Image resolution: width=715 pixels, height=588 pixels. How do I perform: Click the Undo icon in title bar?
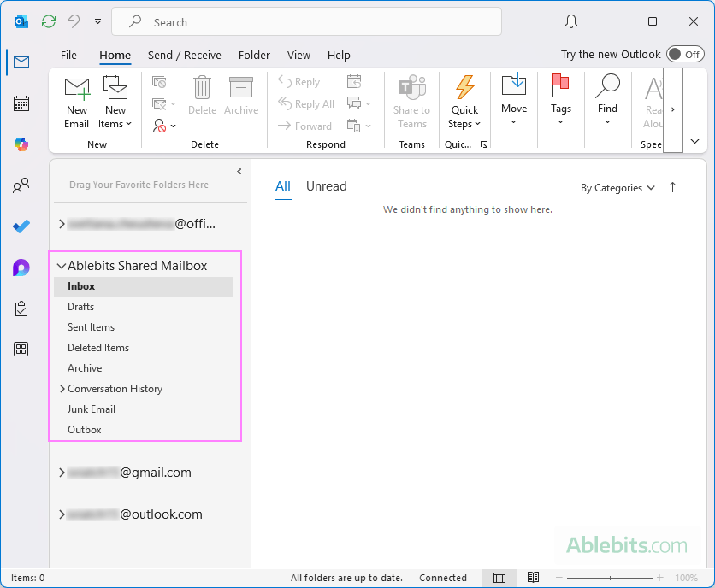[74, 21]
